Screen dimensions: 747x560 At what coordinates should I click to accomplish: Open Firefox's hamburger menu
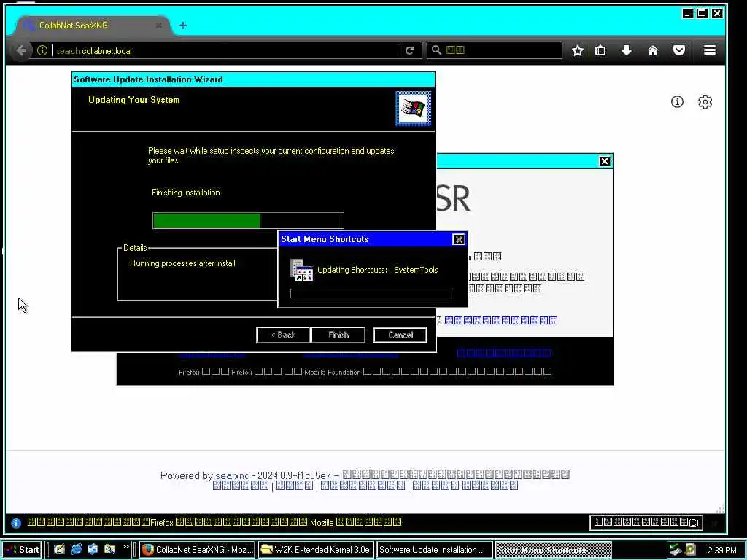point(709,50)
